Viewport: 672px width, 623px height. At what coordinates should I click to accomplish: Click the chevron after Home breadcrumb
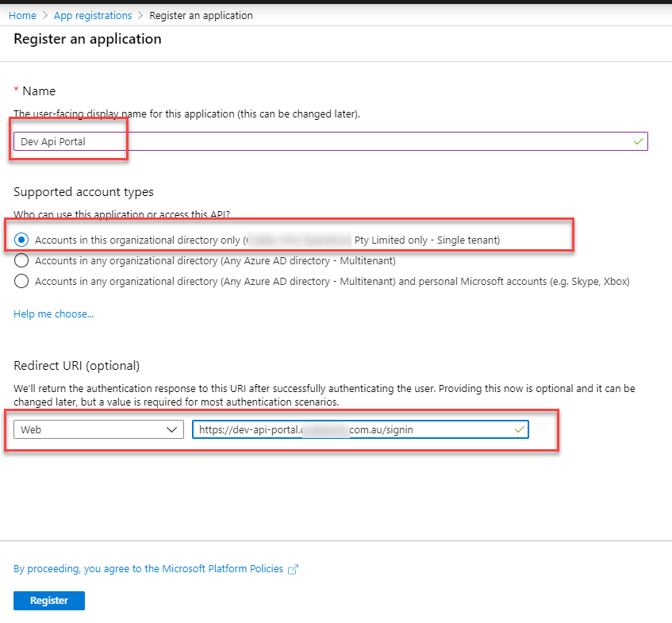coord(45,15)
